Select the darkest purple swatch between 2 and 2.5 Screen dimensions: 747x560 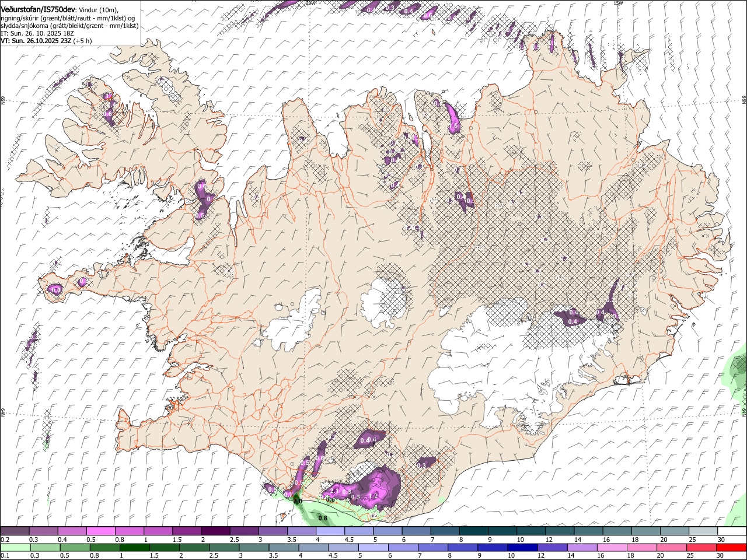coord(215,531)
